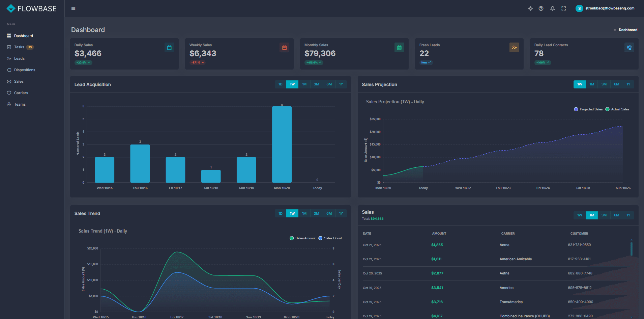This screenshot has height=319, width=644.
Task: Open the stronkbad account menu
Action: pos(605,8)
